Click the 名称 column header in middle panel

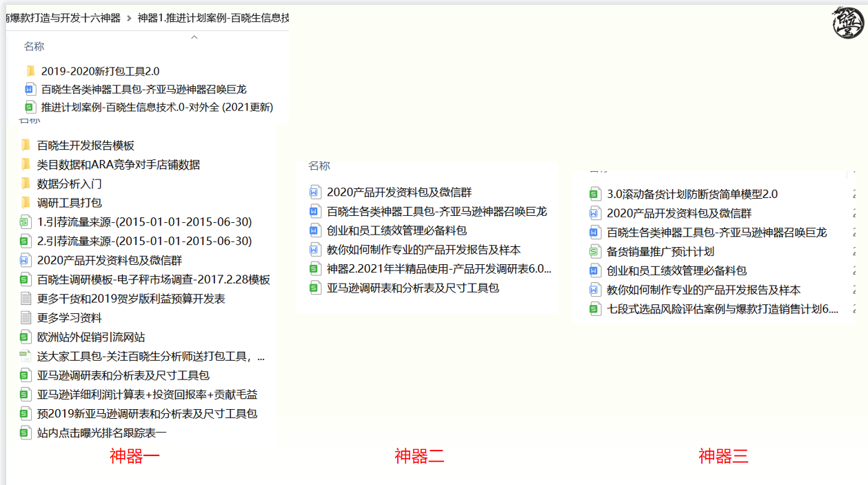pyautogui.click(x=319, y=166)
